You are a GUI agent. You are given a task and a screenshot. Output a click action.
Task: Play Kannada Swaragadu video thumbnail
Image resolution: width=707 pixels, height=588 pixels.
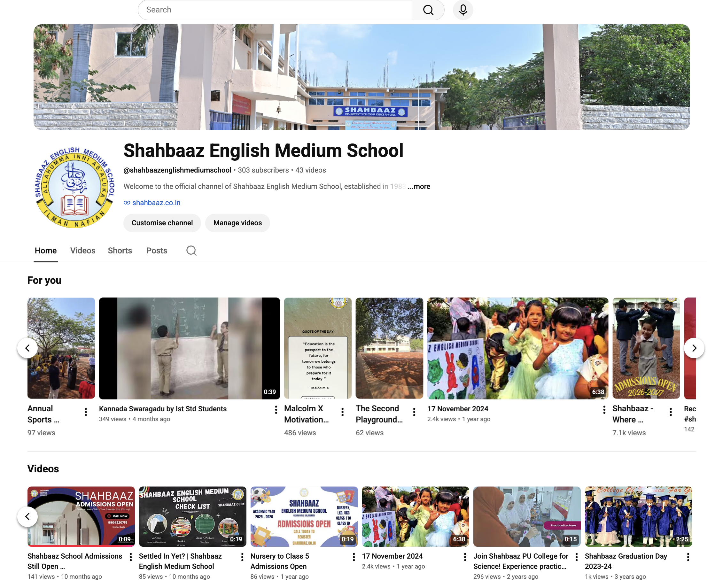pyautogui.click(x=189, y=348)
